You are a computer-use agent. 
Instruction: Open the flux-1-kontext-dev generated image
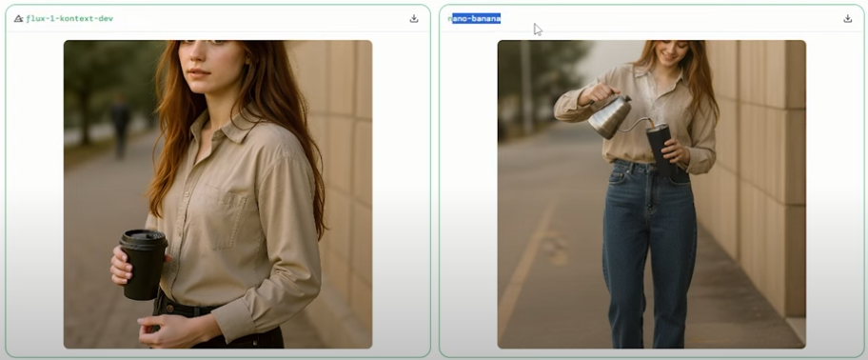(x=218, y=194)
